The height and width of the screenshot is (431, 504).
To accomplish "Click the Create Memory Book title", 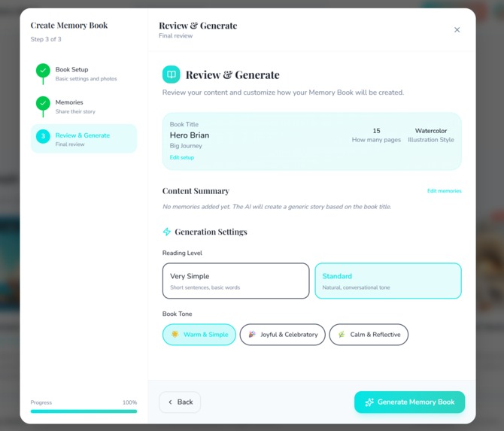I will [69, 26].
